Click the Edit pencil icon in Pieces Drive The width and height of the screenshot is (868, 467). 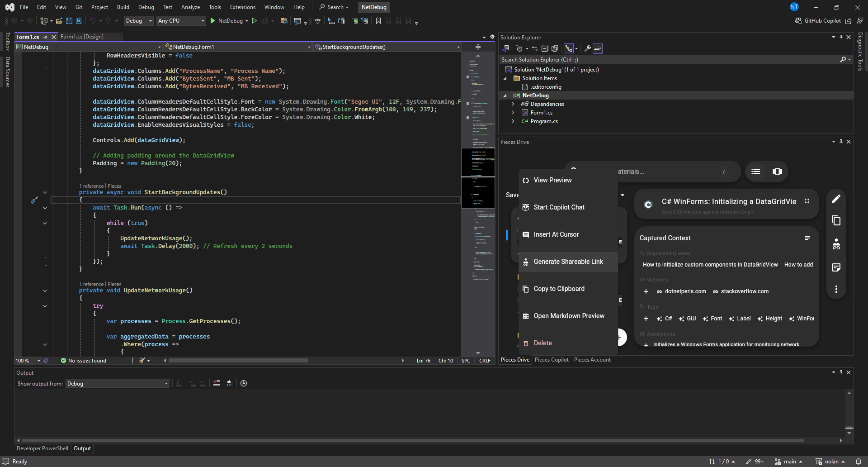point(836,199)
